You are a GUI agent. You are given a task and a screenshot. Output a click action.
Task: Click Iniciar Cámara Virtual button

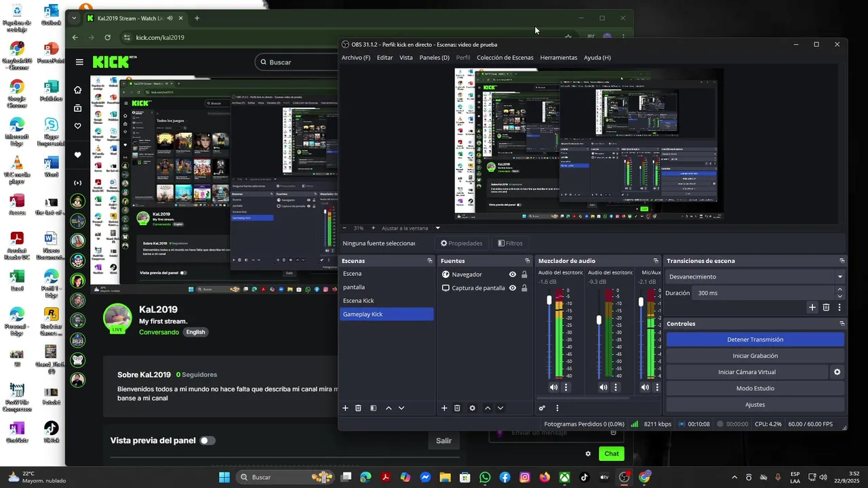[x=747, y=372]
